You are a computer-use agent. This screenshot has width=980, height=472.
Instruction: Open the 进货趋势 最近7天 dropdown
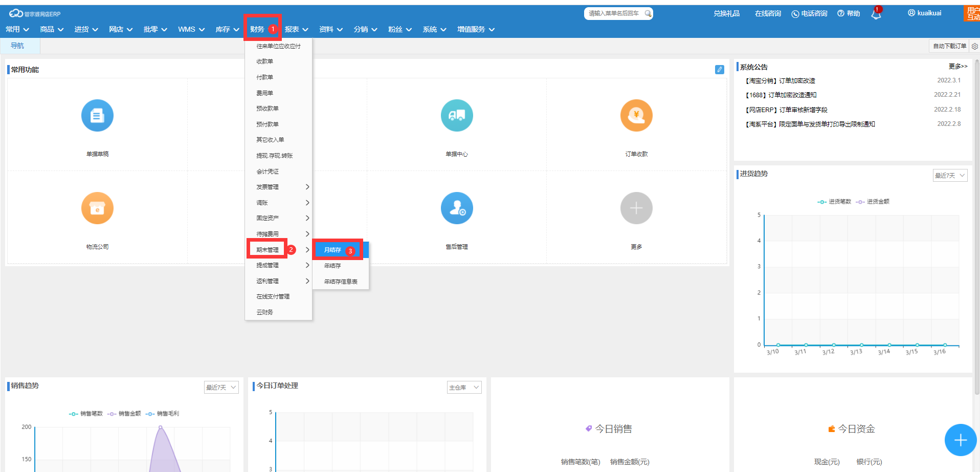click(x=950, y=176)
